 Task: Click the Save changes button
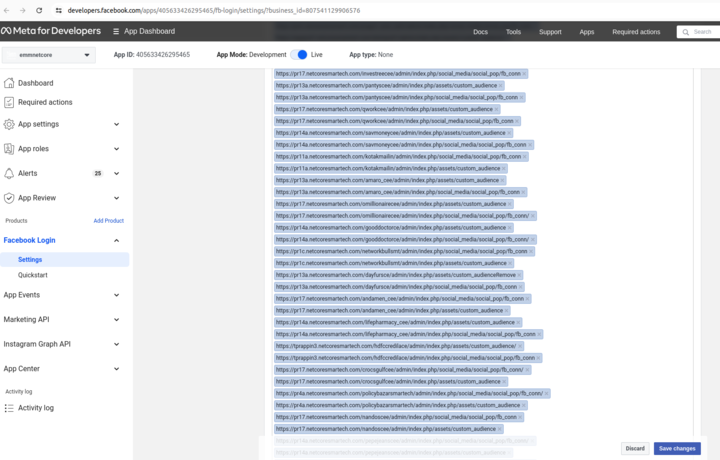click(677, 449)
